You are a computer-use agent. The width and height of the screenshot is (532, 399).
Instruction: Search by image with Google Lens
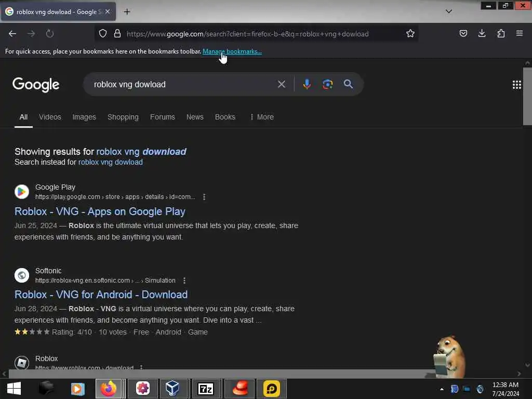(x=327, y=84)
